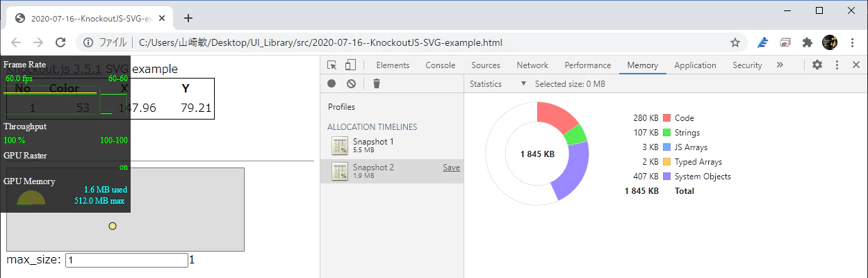Open DevTools settings gear
The image size is (868, 278).
pyautogui.click(x=817, y=65)
